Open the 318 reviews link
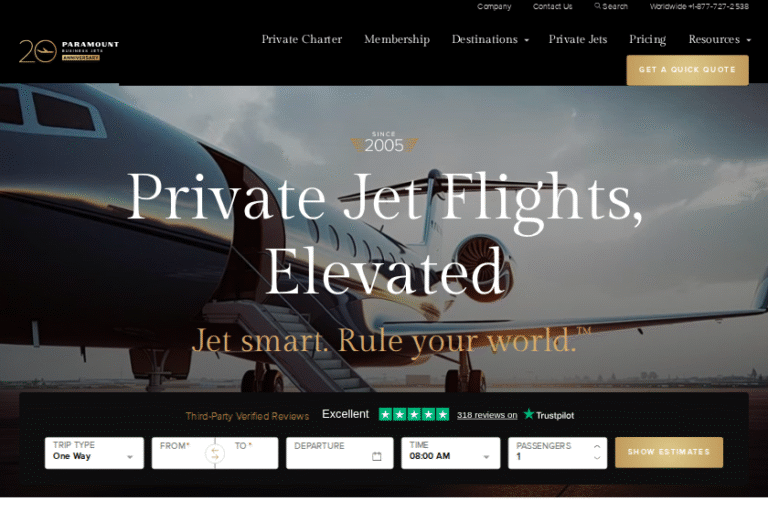 (x=487, y=415)
